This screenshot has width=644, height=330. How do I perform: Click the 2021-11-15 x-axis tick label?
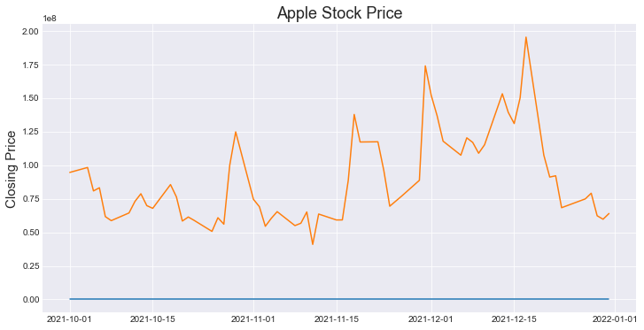pyautogui.click(x=337, y=318)
